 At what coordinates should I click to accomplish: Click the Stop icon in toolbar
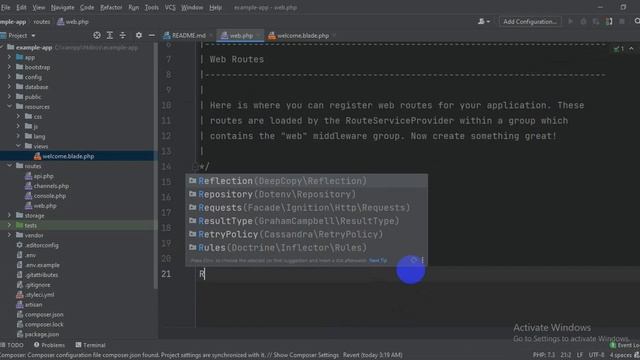tap(622, 22)
